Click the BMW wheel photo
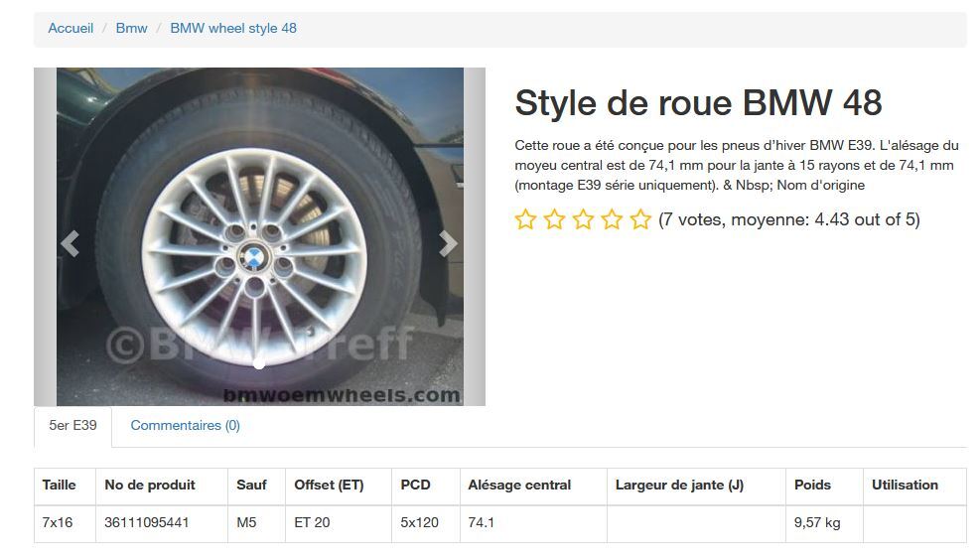 pyautogui.click(x=259, y=236)
